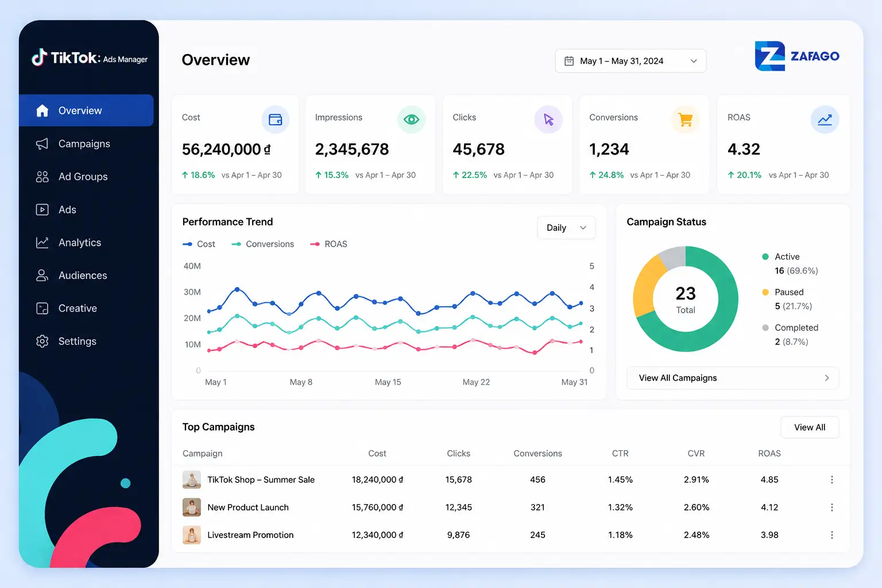Click the Impressions value 2,345,678
The height and width of the screenshot is (588, 882).
(352, 149)
